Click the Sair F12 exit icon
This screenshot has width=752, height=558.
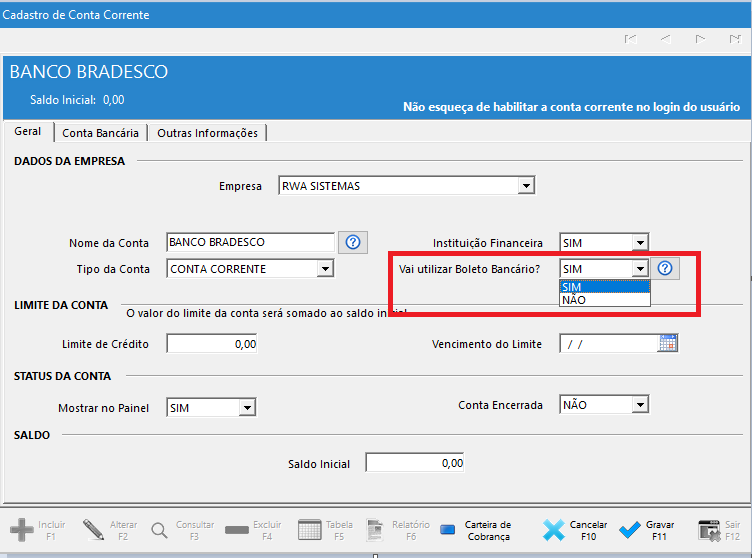point(709,531)
